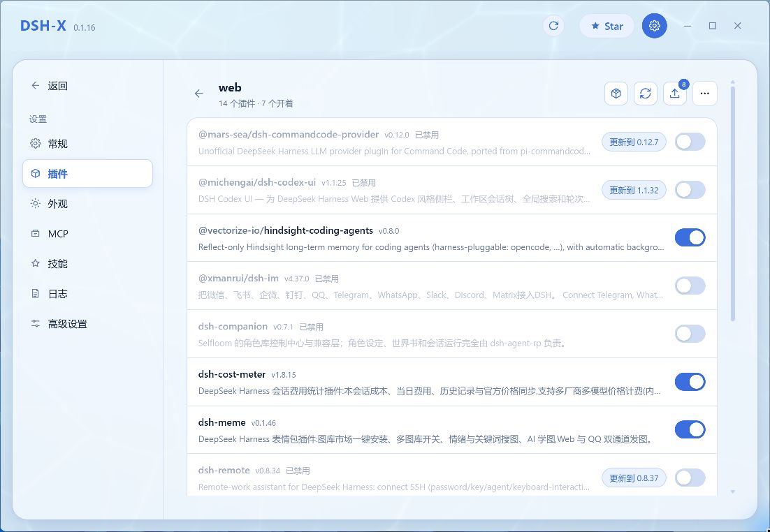This screenshot has width=770, height=532.
Task: Open the settings gear button
Action: [654, 26]
